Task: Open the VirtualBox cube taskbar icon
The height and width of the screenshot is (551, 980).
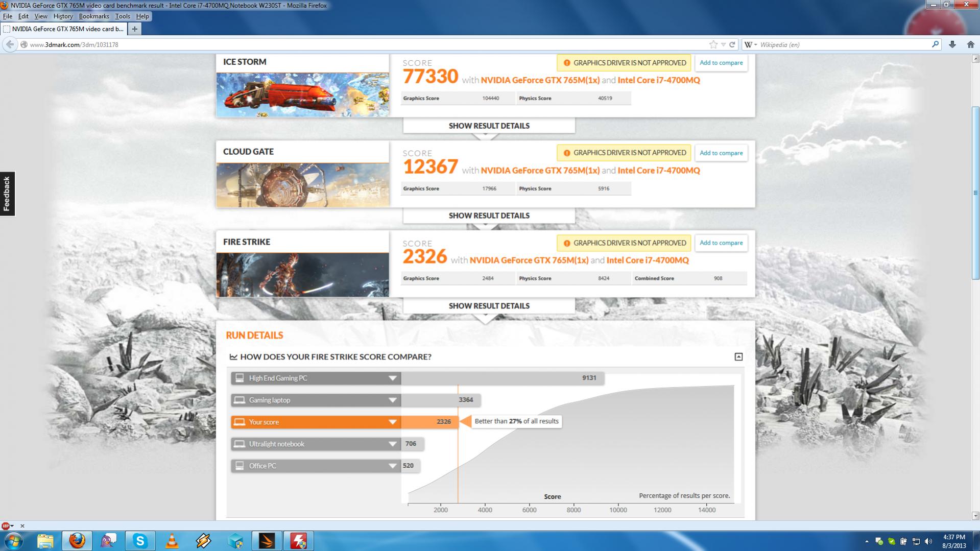Action: click(x=235, y=541)
